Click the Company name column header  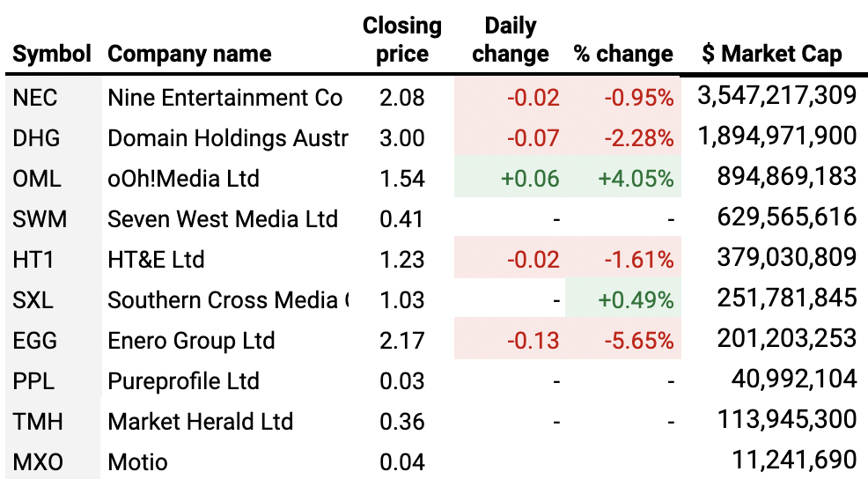click(188, 55)
